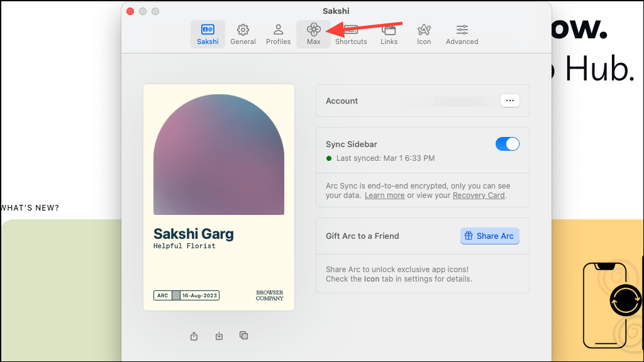
Task: Switch to the Icon tab
Action: 424,35
